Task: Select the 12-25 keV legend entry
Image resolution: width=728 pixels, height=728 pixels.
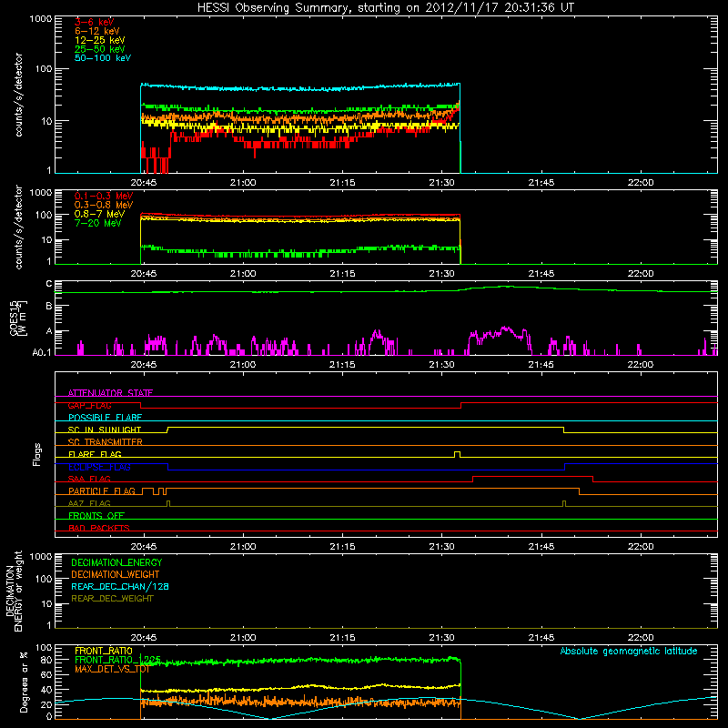Action: pos(99,40)
